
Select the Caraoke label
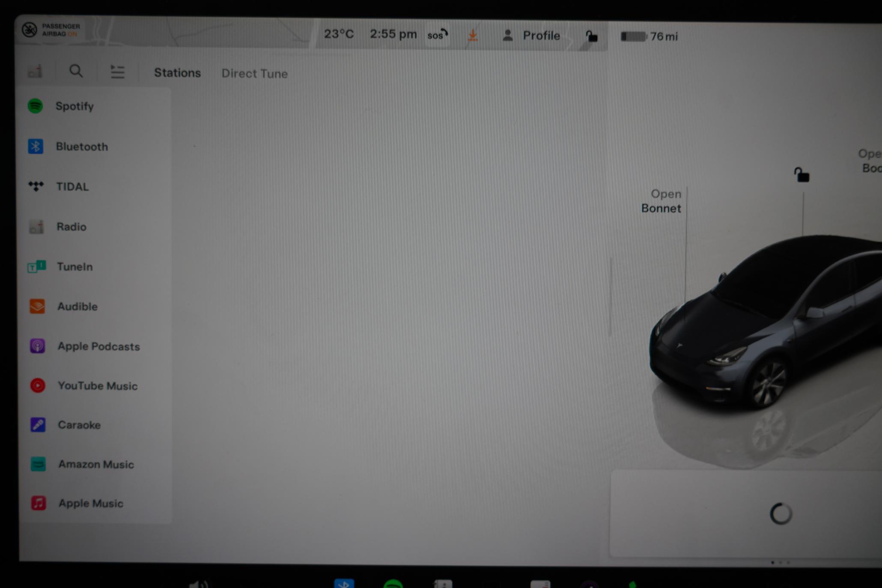point(79,425)
